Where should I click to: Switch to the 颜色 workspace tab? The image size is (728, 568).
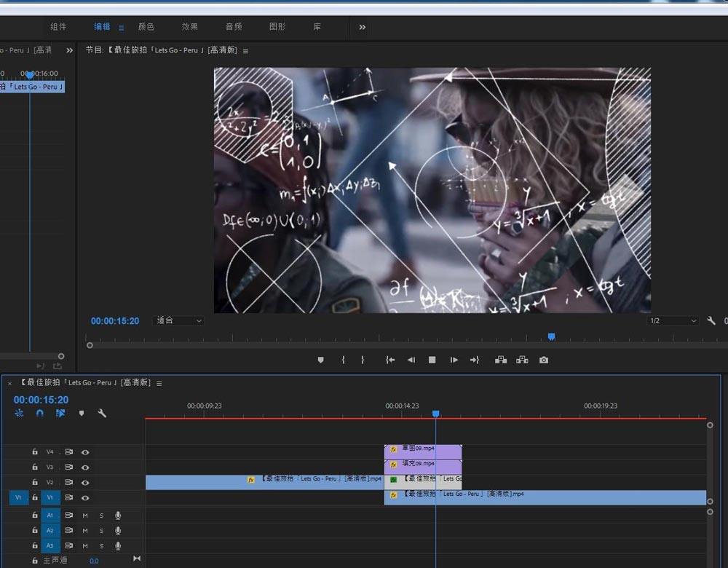point(146,27)
